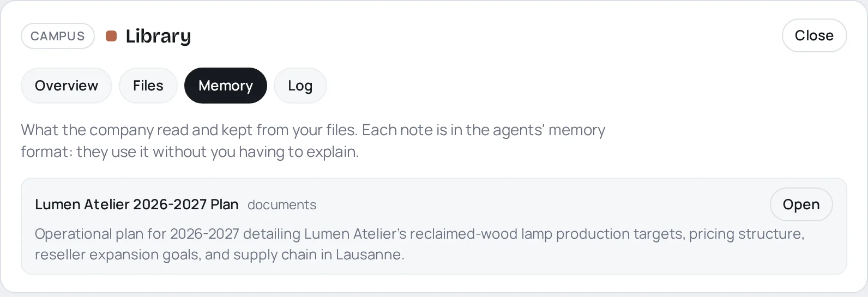
Task: Select the gray Lumen Atelier note card
Action: point(434,226)
